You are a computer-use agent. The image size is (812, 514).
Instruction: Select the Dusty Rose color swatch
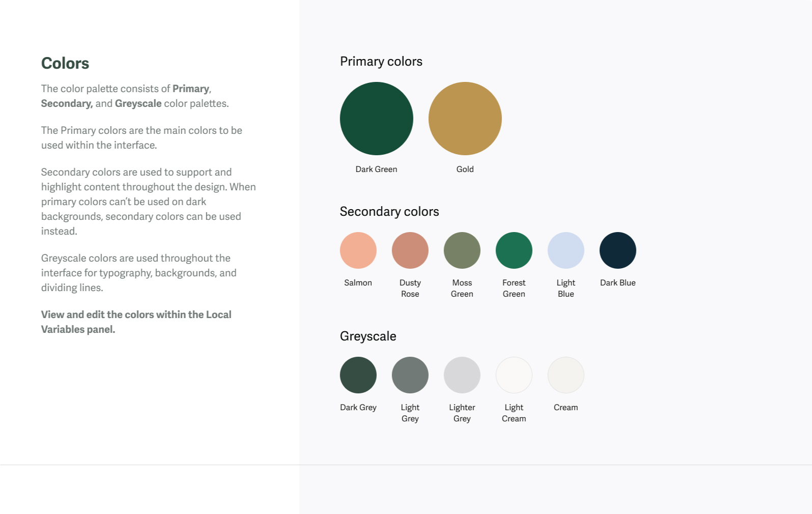(410, 250)
